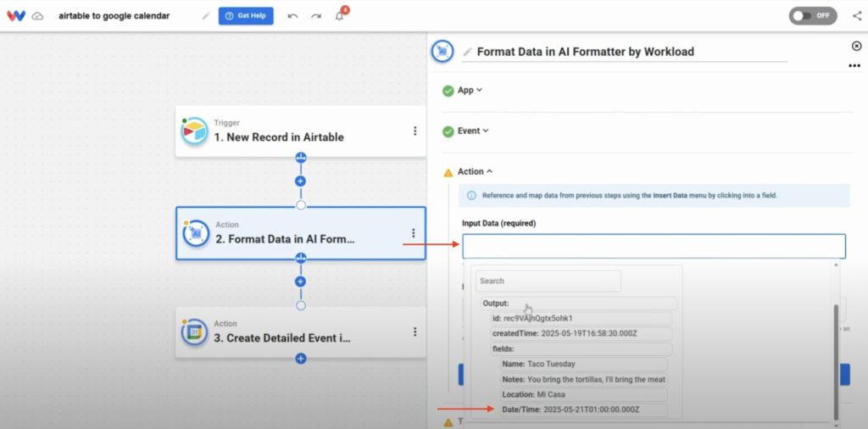Open the Get Help button
Viewport: 868px width, 429px height.
tap(246, 15)
